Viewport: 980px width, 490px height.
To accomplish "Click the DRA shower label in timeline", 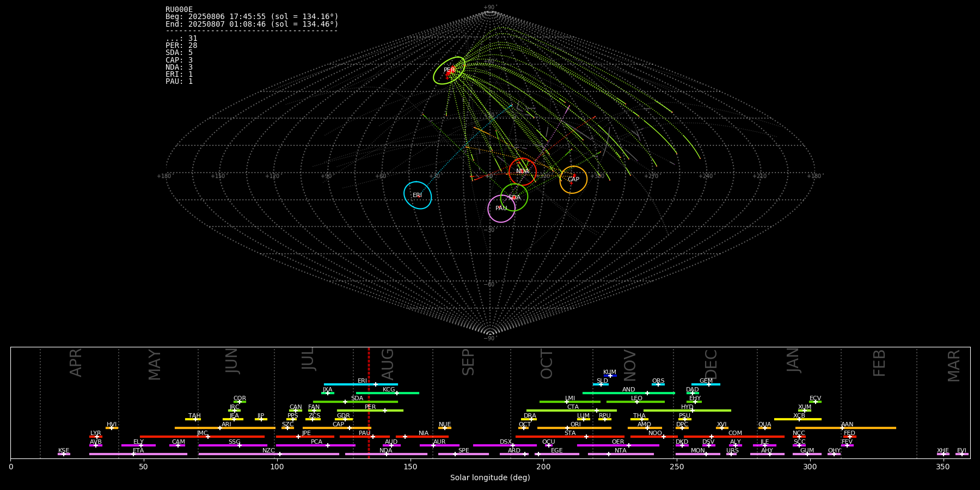I will 530,415.
